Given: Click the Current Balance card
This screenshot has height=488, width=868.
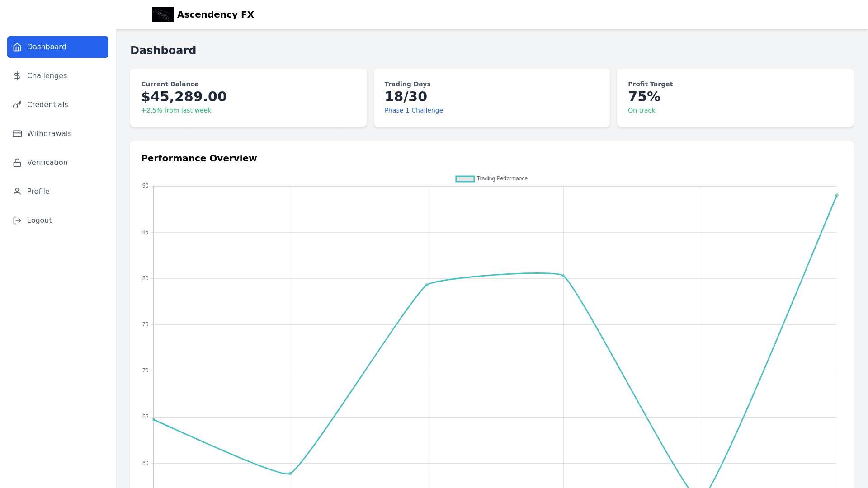Looking at the screenshot, I should tap(248, 98).
